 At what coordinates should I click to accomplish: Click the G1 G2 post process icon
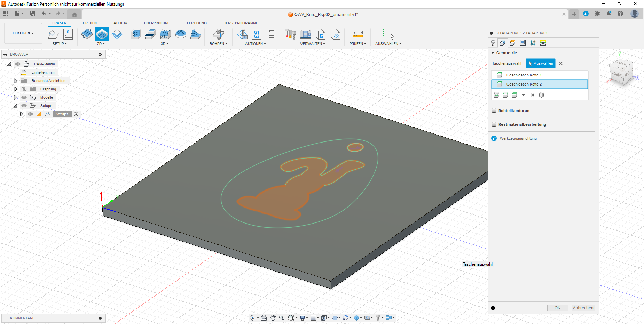(257, 34)
